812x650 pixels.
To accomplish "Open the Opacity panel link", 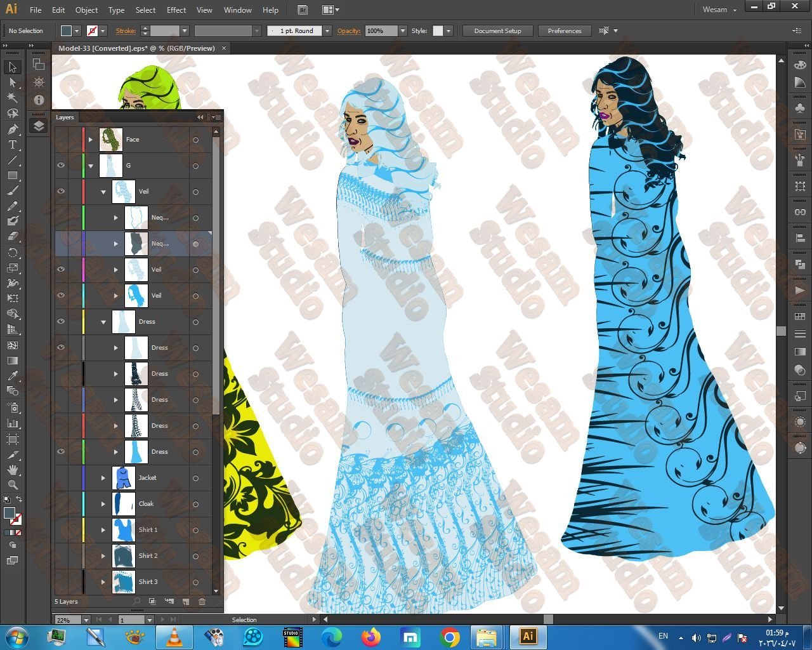I will point(349,30).
